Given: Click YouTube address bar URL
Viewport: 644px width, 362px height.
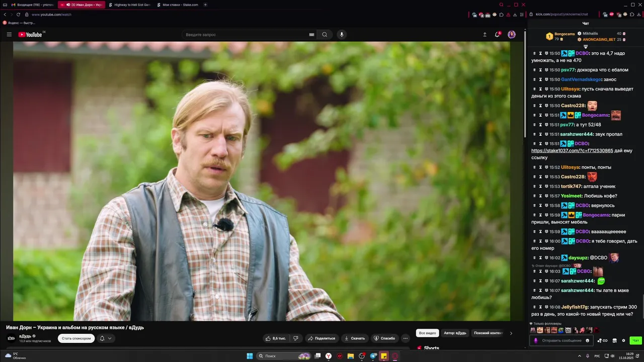Looking at the screenshot, I should click(51, 15).
